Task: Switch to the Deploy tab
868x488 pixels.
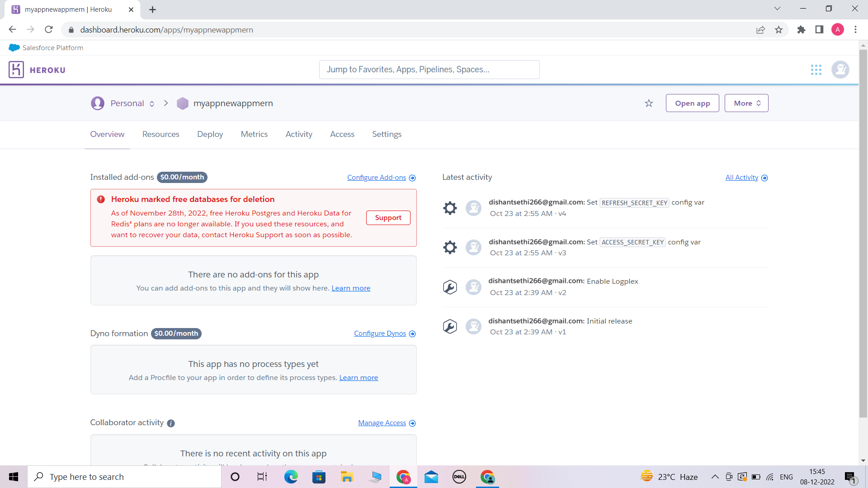Action: tap(210, 134)
